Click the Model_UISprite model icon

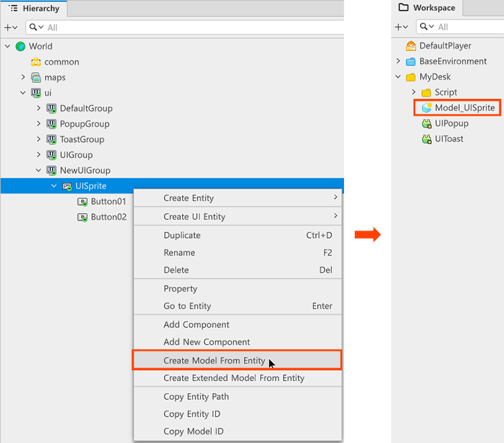tap(426, 108)
